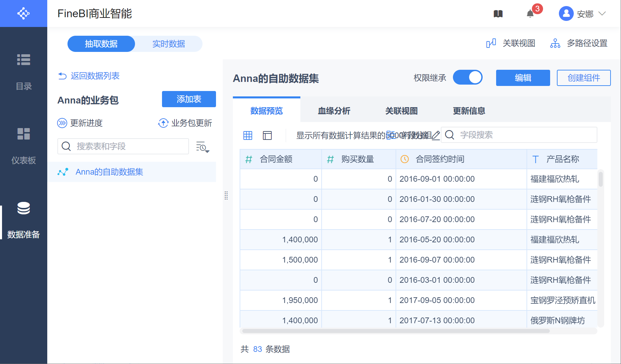Click the 宝钢罗泾预矫直机 product cell
The height and width of the screenshot is (364, 621).
[562, 300]
